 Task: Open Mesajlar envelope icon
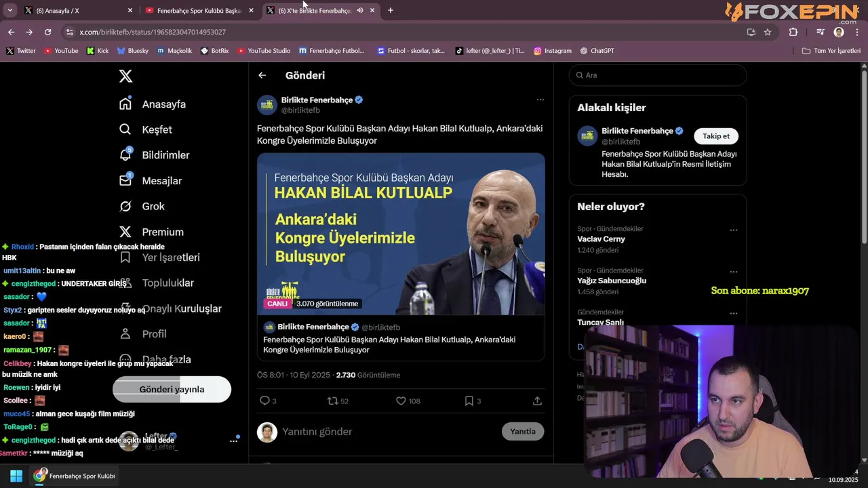point(125,180)
